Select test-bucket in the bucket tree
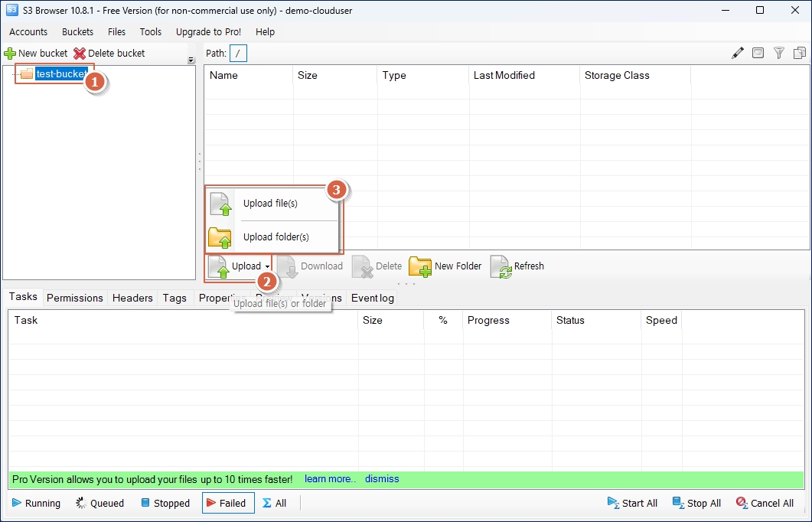Screen dimensions: 812x522 [x=61, y=74]
